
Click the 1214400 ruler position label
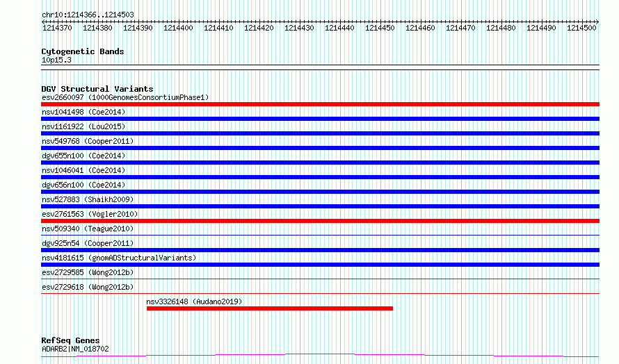point(179,28)
